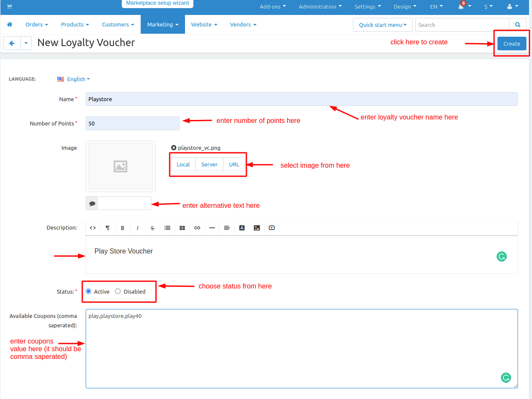Expand the Administration dropdown menu
Screen dimensions: 532x399
point(320,6)
